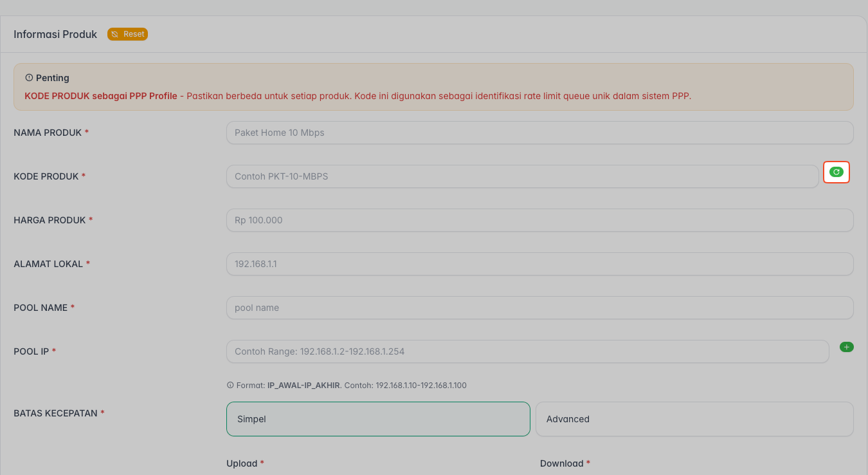Viewport: 868px width, 475px height.
Task: Click the green plus to add another Pool IP
Action: click(847, 346)
